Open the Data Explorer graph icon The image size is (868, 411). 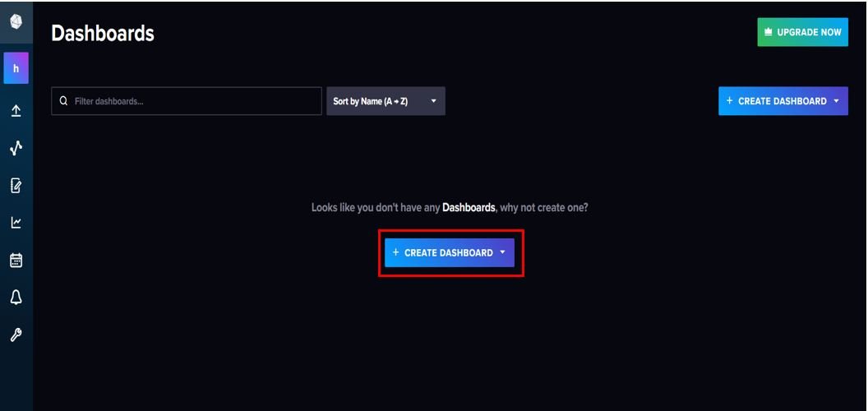16,148
